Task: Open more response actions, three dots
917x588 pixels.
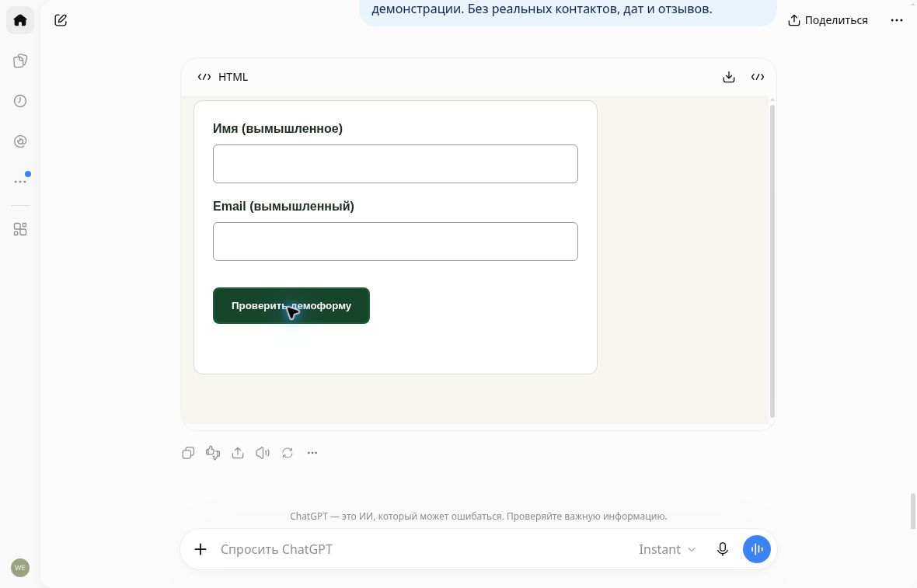Action: [x=312, y=453]
